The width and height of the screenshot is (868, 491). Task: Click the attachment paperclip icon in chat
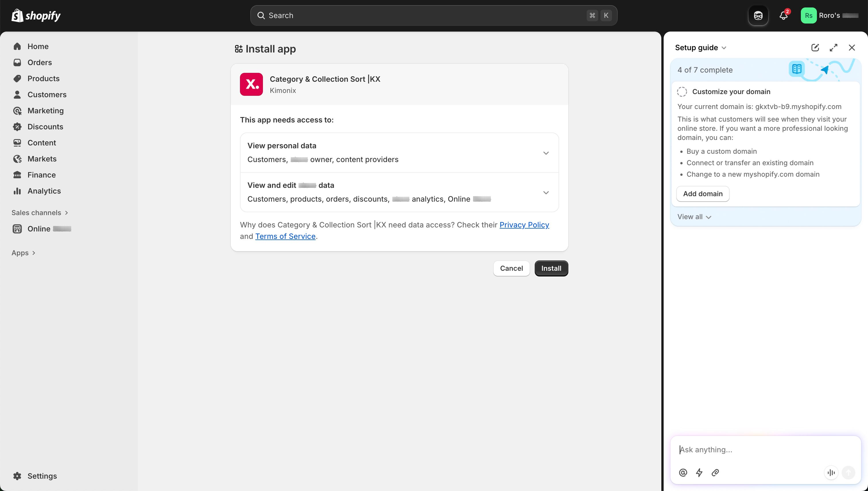pyautogui.click(x=715, y=472)
